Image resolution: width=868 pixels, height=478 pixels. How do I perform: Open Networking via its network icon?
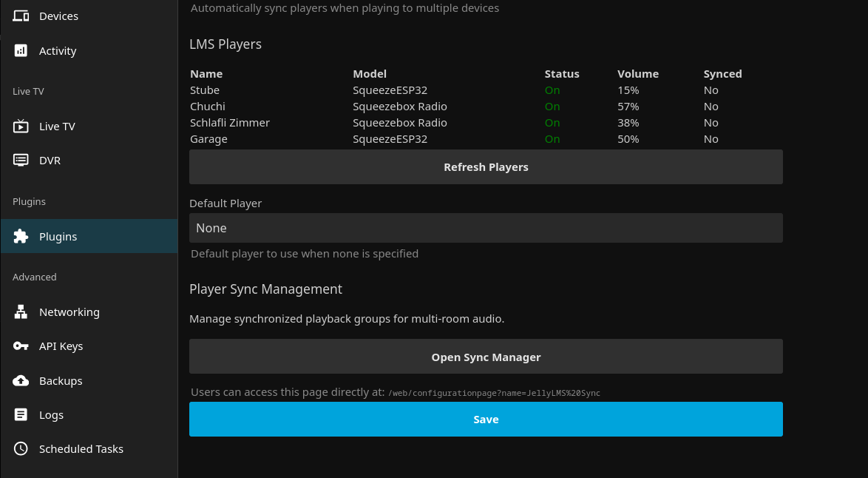(x=21, y=312)
